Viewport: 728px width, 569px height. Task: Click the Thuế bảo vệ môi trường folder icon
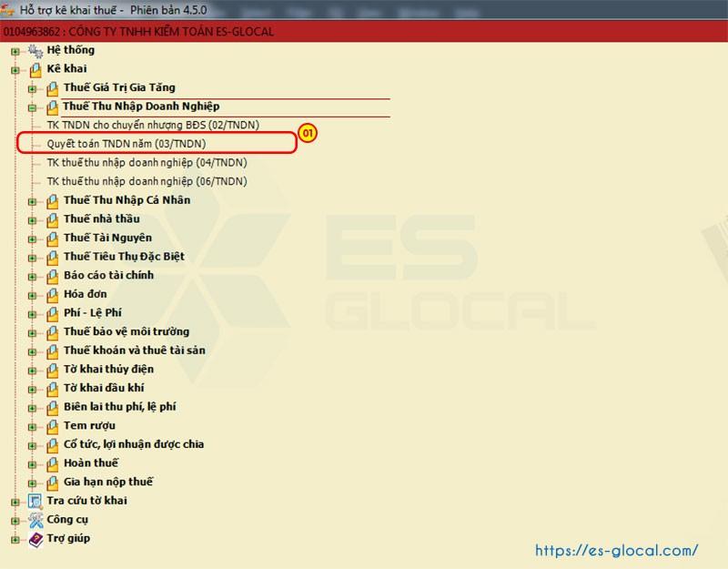(53, 332)
